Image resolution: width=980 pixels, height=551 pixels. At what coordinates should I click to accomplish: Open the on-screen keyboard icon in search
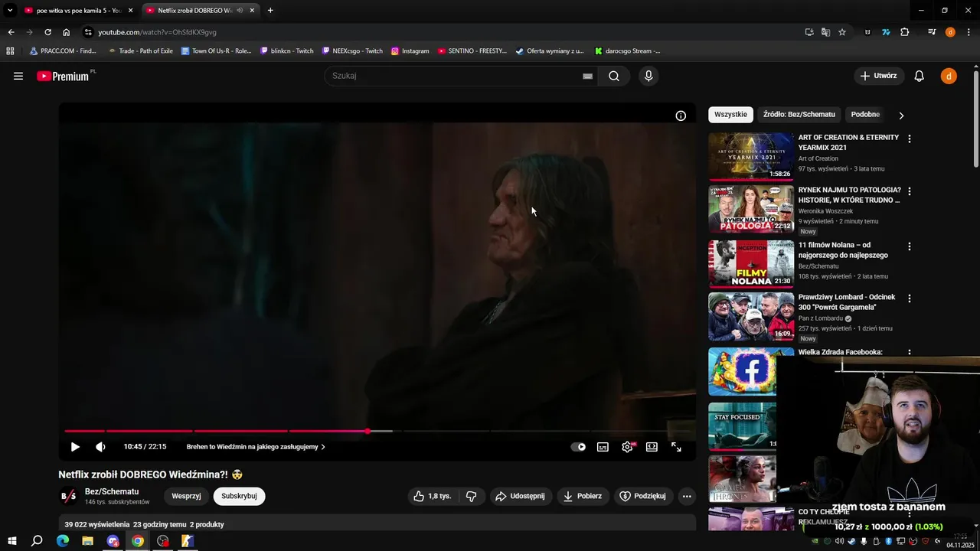click(x=587, y=76)
